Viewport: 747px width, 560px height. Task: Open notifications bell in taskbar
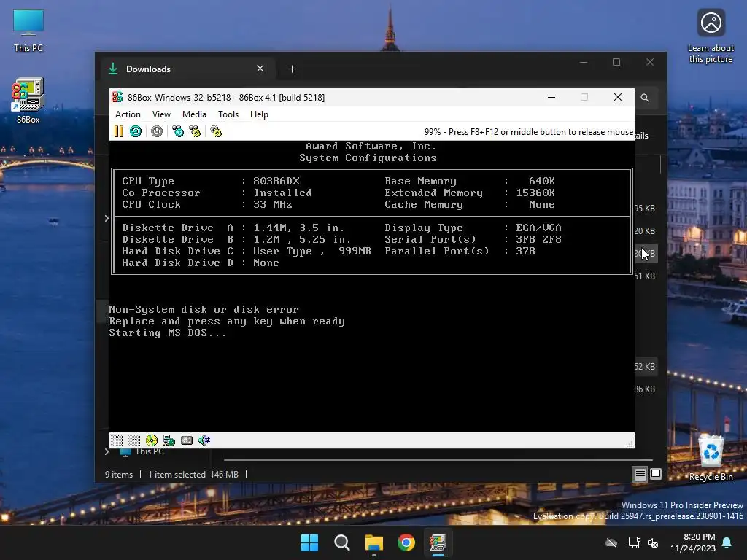[727, 542]
